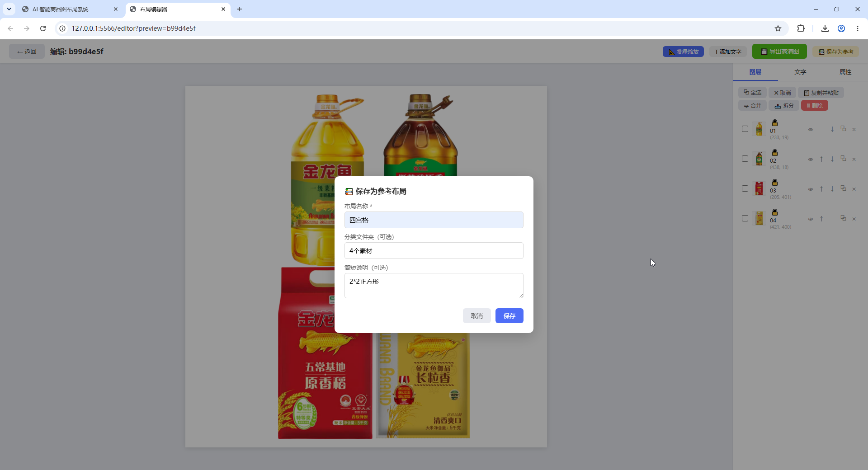Select the layer 01 oil bottle thumbnail

point(759,129)
